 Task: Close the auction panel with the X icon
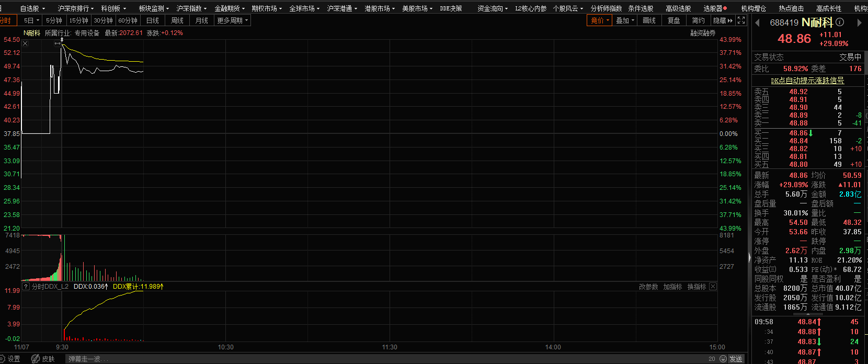click(x=25, y=43)
